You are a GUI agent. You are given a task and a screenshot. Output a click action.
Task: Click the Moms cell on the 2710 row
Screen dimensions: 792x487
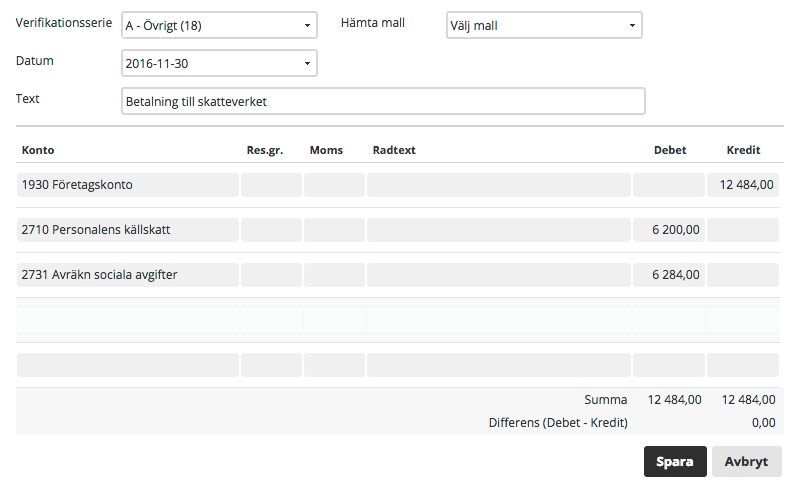pos(334,230)
